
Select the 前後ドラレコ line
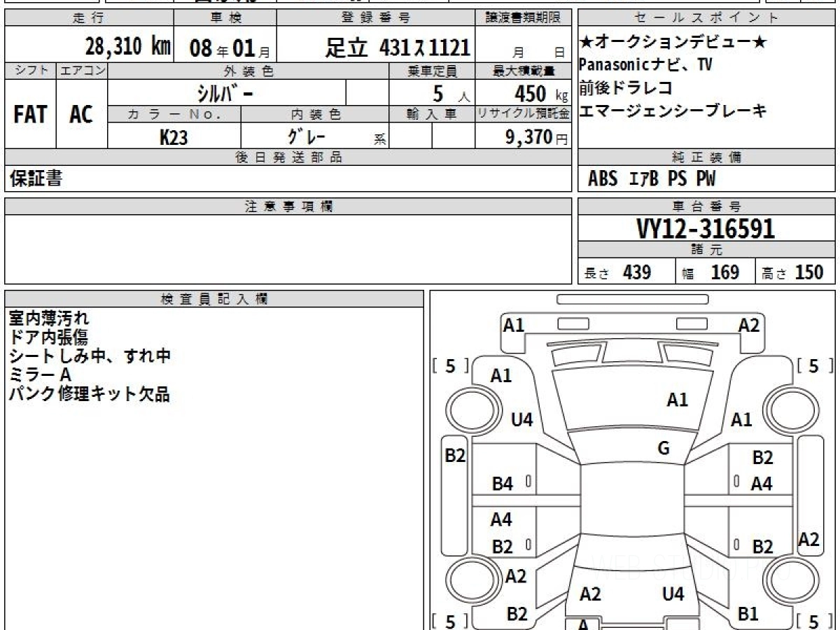(x=626, y=87)
